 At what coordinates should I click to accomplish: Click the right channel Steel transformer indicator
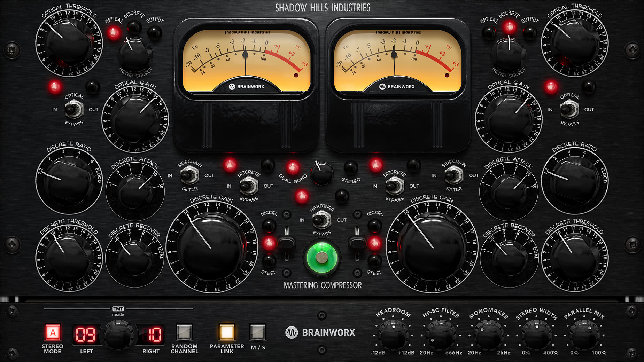374,260
